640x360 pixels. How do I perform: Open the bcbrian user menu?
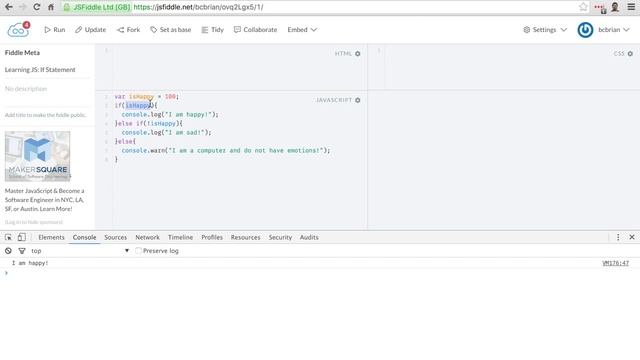(614, 30)
